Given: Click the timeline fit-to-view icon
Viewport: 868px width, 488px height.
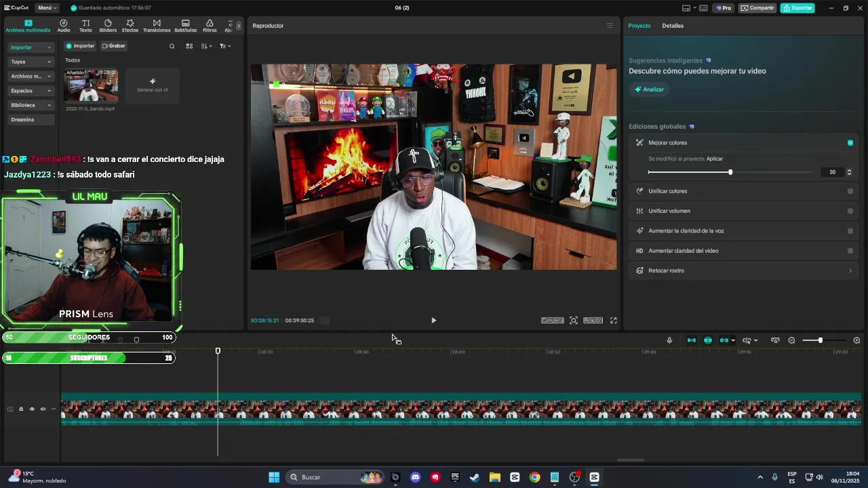Looking at the screenshot, I should click(775, 340).
